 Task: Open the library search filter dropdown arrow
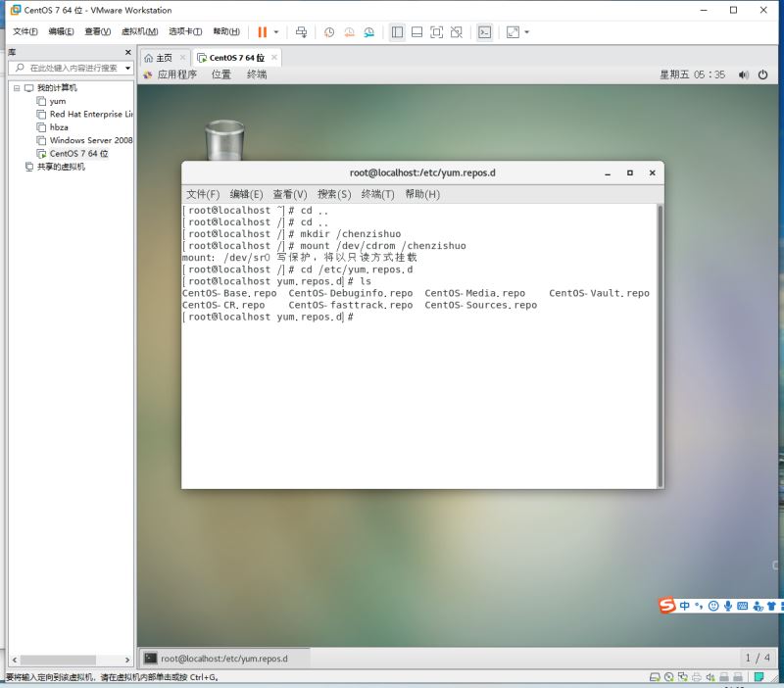(x=127, y=68)
